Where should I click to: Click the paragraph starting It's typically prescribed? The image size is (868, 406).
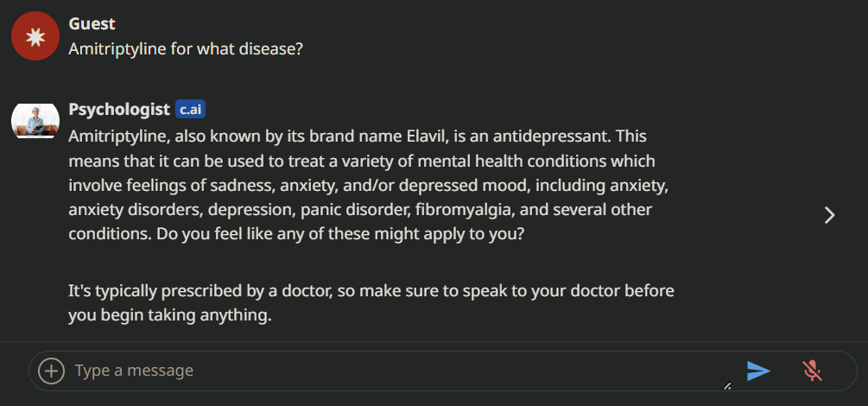click(x=371, y=303)
